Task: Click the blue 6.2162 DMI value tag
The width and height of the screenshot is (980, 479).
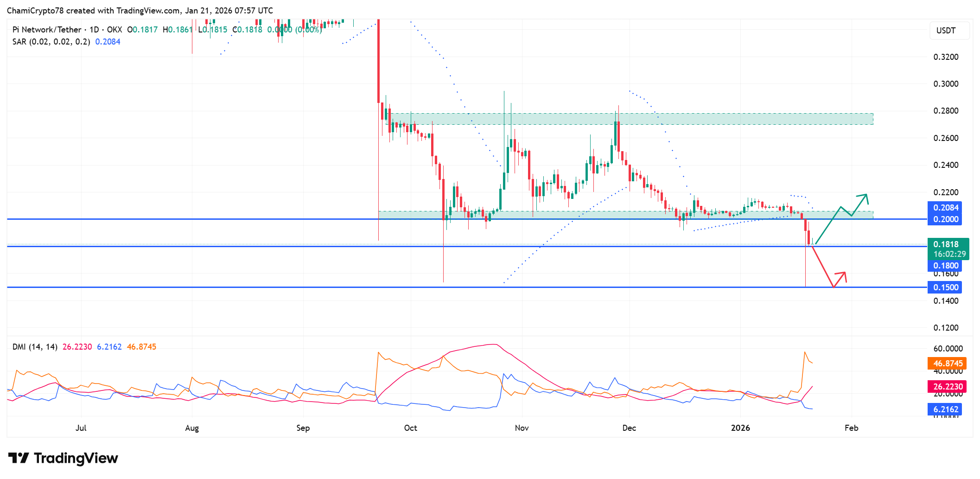Action: click(x=945, y=409)
